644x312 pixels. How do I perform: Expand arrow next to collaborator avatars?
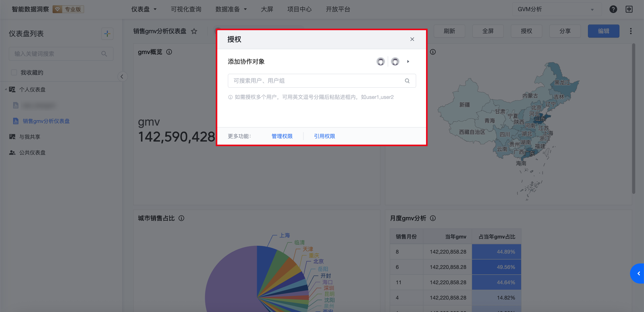(408, 61)
